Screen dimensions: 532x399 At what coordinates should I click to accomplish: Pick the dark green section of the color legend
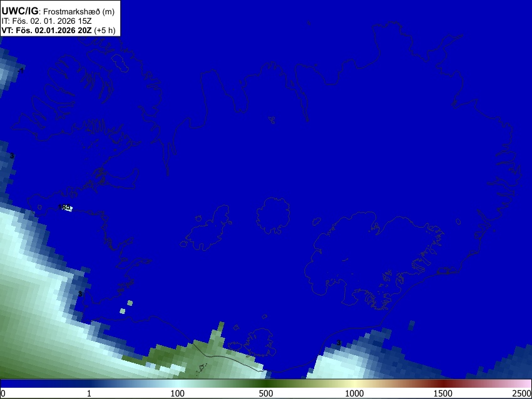pos(266,383)
